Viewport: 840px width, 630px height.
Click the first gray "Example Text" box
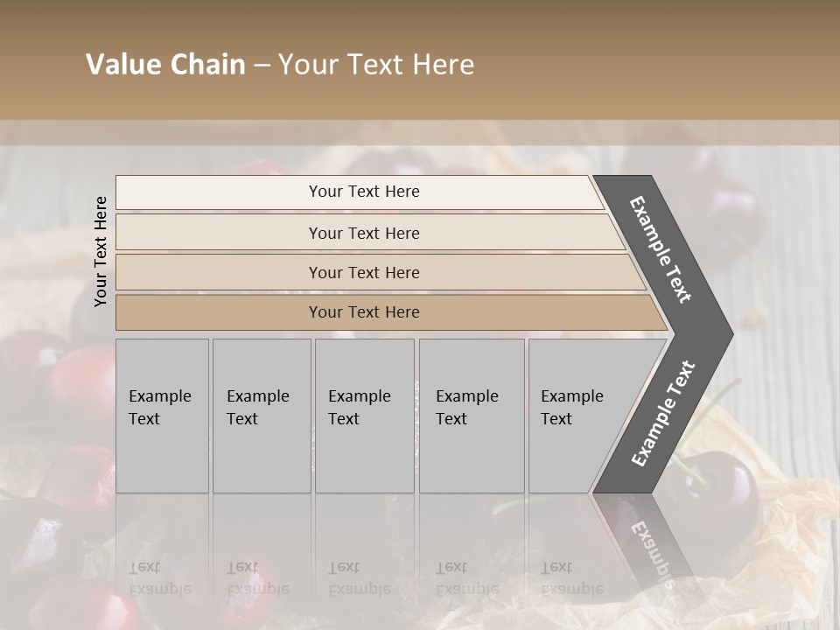162,416
